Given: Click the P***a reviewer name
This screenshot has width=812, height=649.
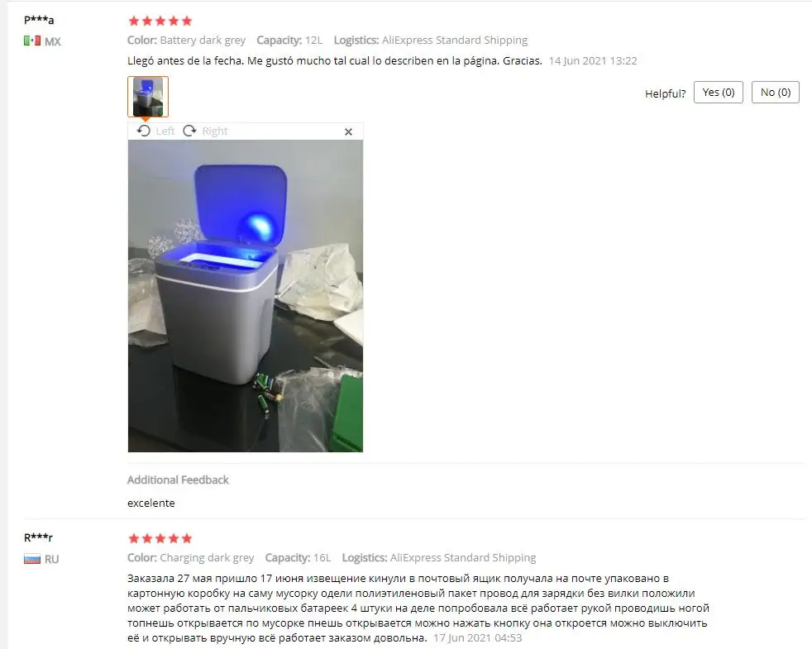Looking at the screenshot, I should click(39, 20).
